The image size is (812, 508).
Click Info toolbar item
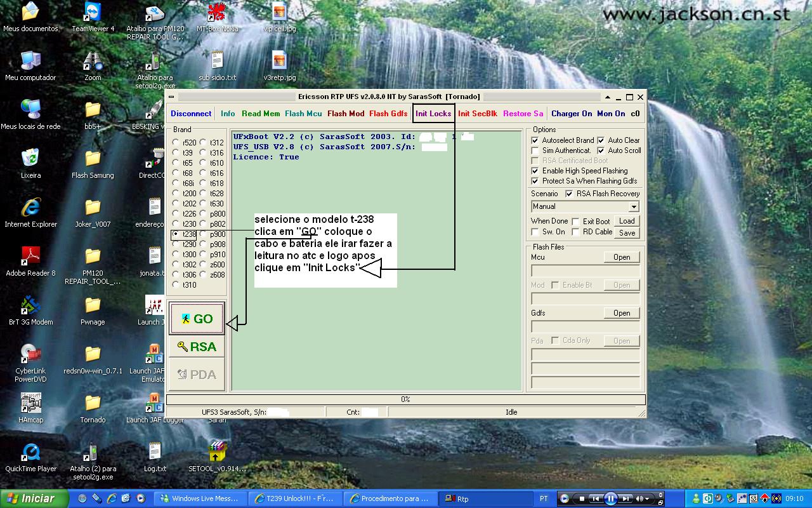click(x=228, y=114)
